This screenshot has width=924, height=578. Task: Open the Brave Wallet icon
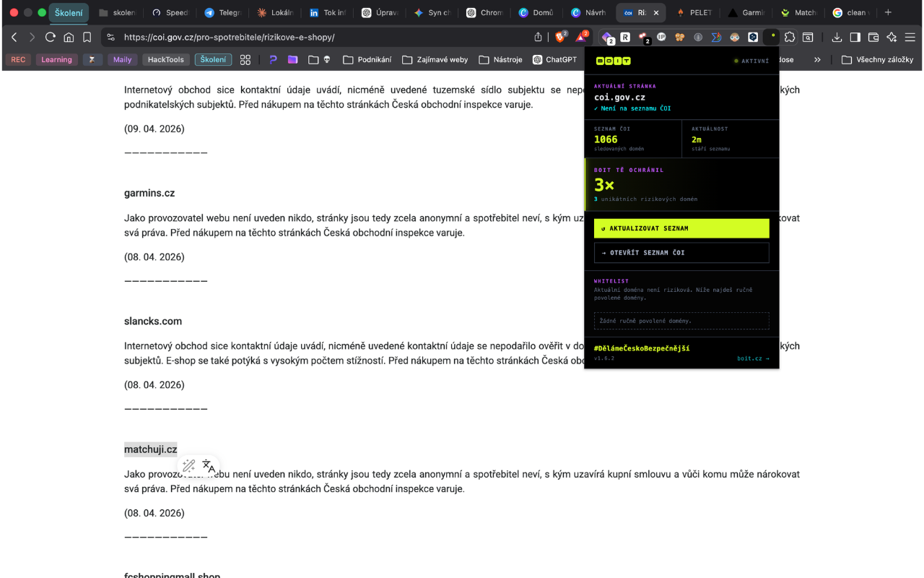point(873,37)
